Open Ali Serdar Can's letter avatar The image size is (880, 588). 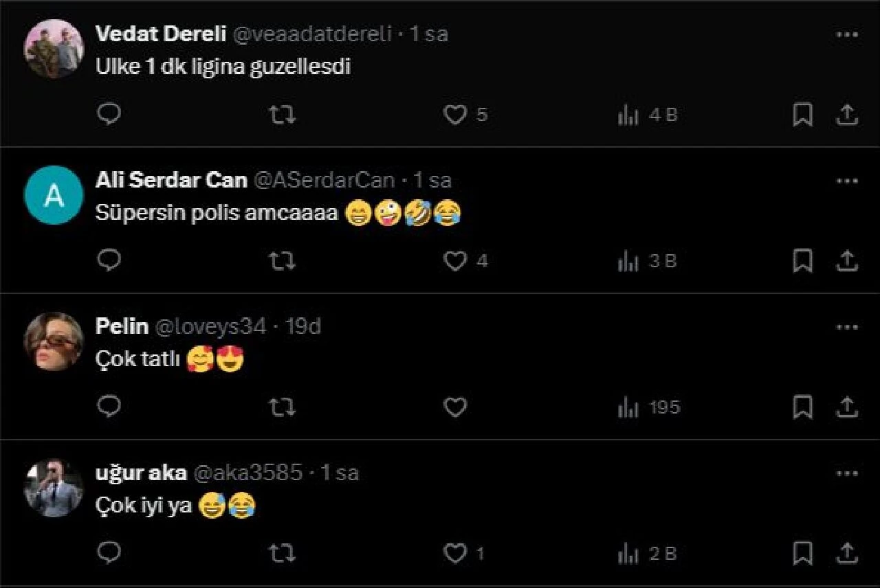coord(54,195)
